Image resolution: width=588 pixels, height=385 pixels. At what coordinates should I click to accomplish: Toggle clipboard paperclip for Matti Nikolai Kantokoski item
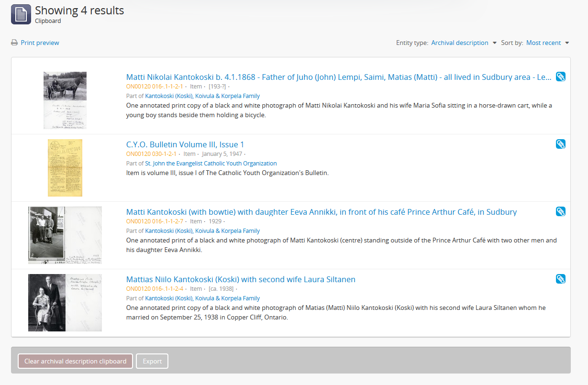560,77
